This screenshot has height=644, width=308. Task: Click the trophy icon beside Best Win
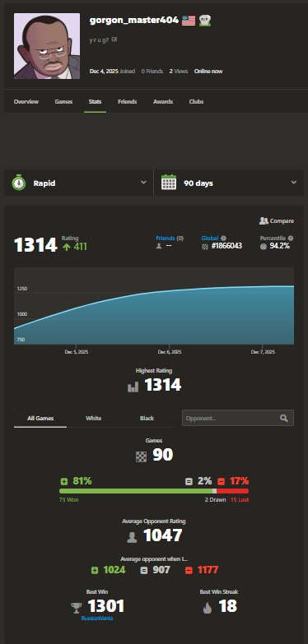point(77,608)
